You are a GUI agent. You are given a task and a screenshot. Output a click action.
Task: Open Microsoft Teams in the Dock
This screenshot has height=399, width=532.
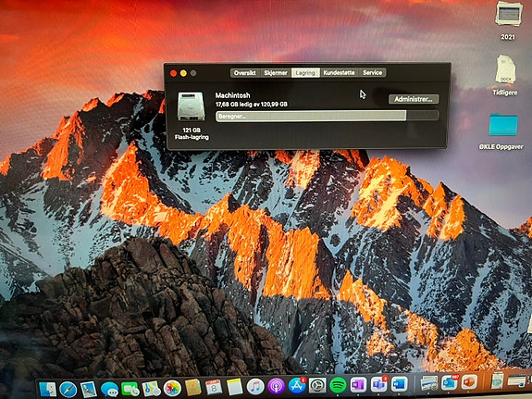click(x=378, y=385)
